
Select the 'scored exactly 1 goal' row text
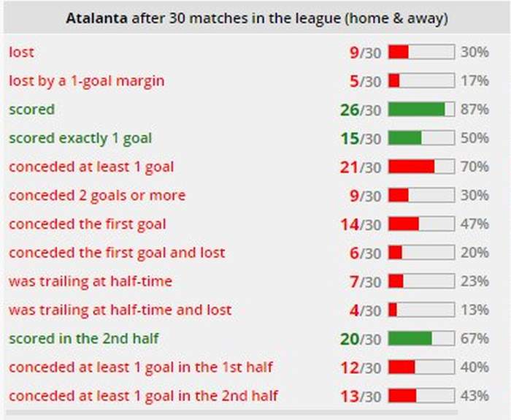click(x=80, y=138)
